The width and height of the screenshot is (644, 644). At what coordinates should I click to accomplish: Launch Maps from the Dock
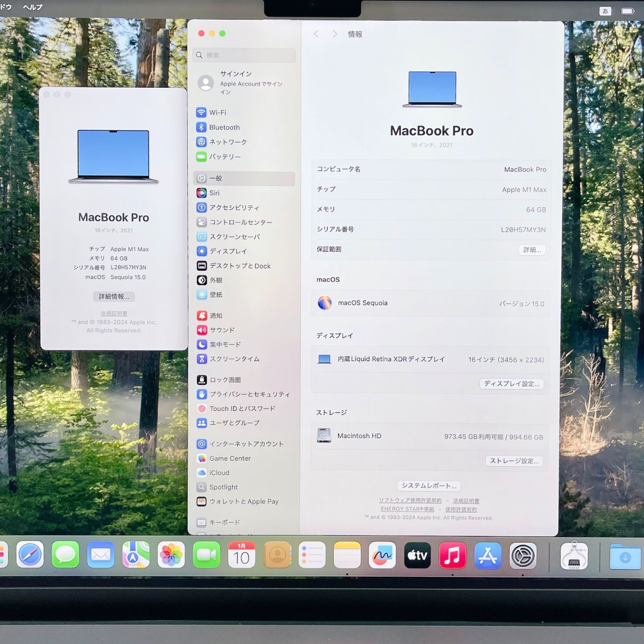[136, 555]
